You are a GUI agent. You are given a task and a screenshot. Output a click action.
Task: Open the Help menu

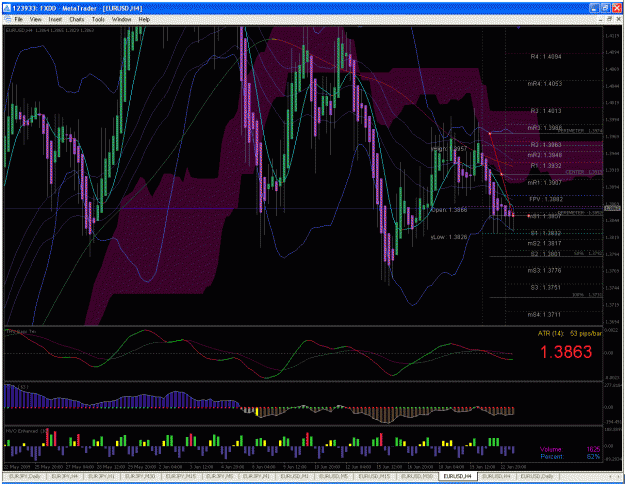pos(144,19)
